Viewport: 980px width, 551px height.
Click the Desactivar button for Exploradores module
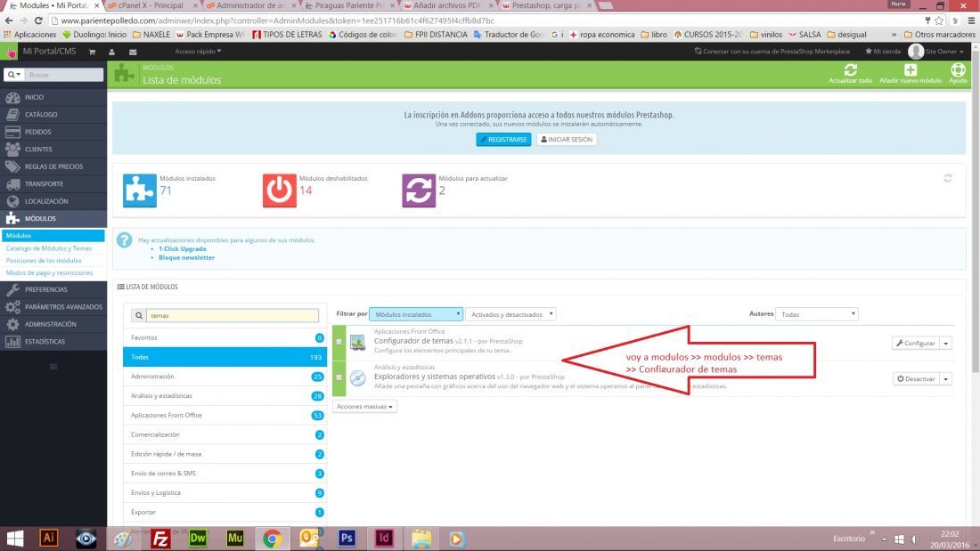point(916,378)
